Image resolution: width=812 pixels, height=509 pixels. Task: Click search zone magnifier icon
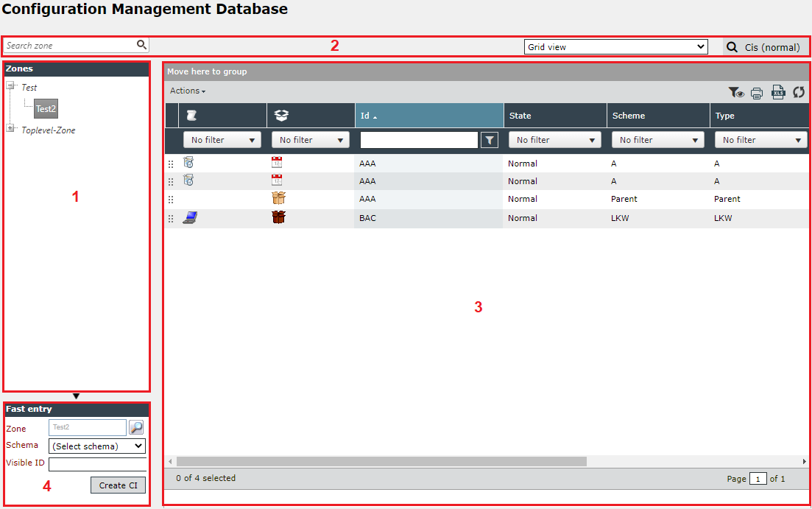[141, 45]
